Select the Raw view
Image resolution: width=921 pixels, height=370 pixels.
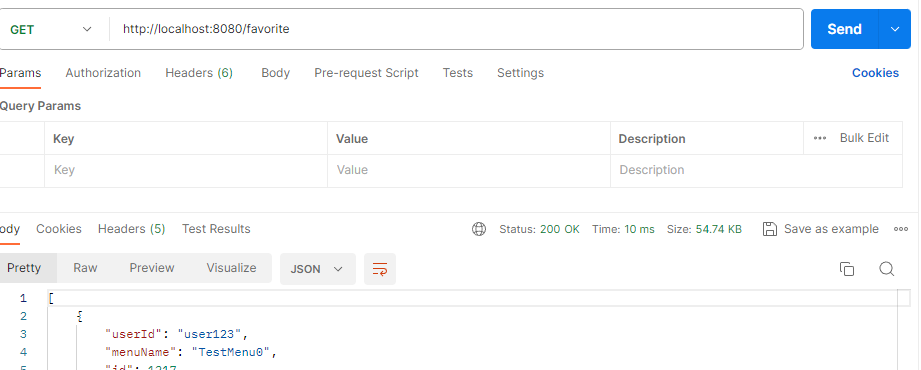point(85,268)
